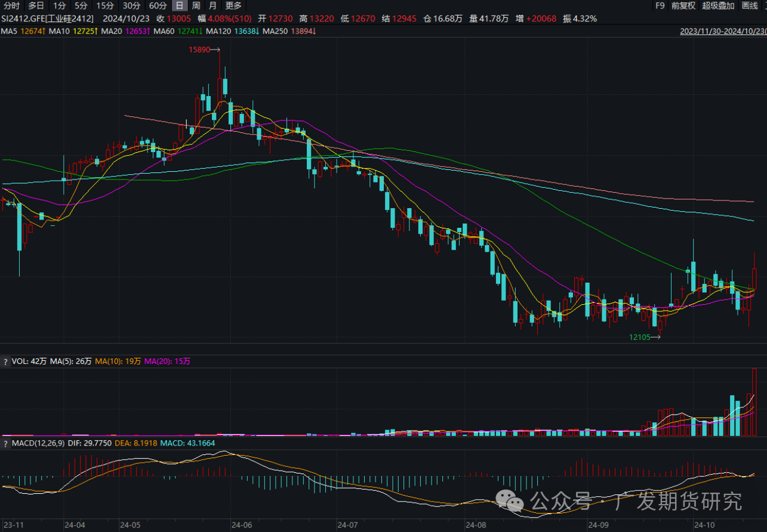This screenshot has height=532, width=767.
Task: Switch to the 分时 intraday view
Action: point(11,6)
